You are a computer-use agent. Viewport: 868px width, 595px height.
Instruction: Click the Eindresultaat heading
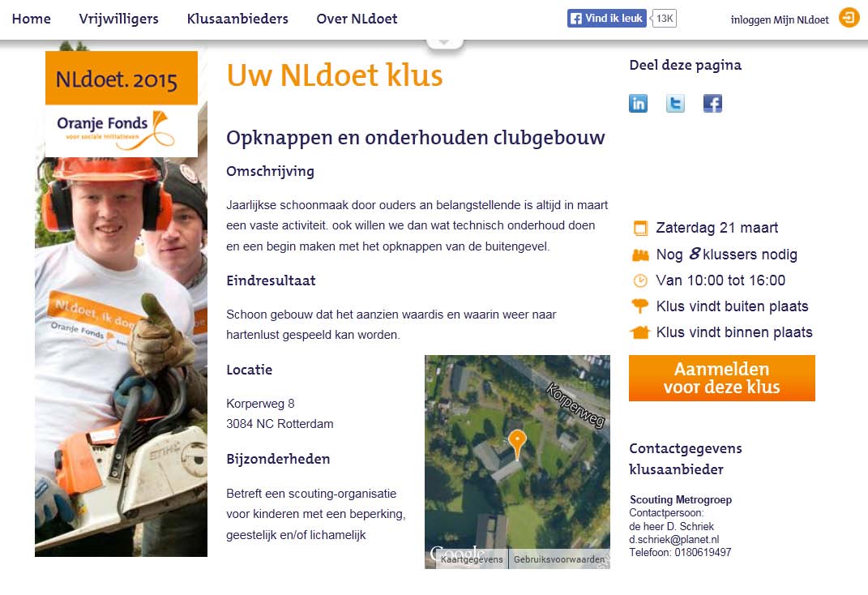(271, 280)
